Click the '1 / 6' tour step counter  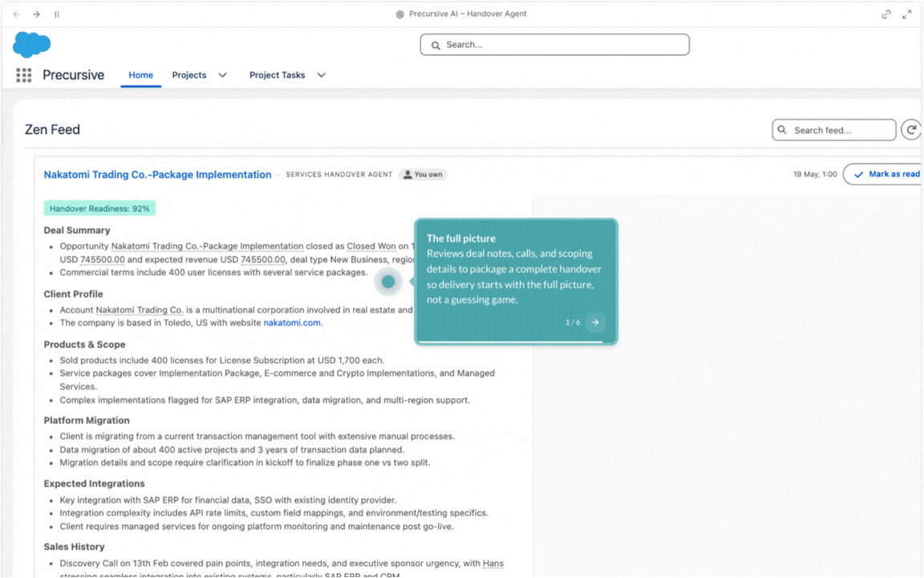[x=573, y=323]
